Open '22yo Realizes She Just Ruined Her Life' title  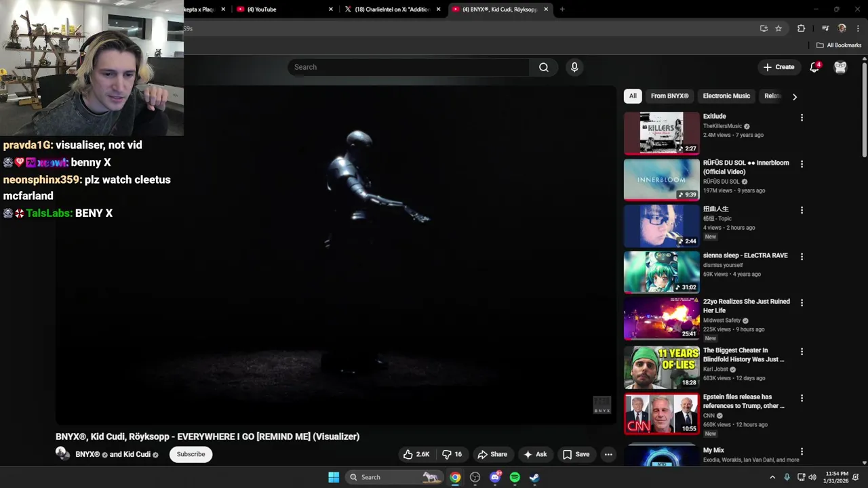tap(746, 306)
